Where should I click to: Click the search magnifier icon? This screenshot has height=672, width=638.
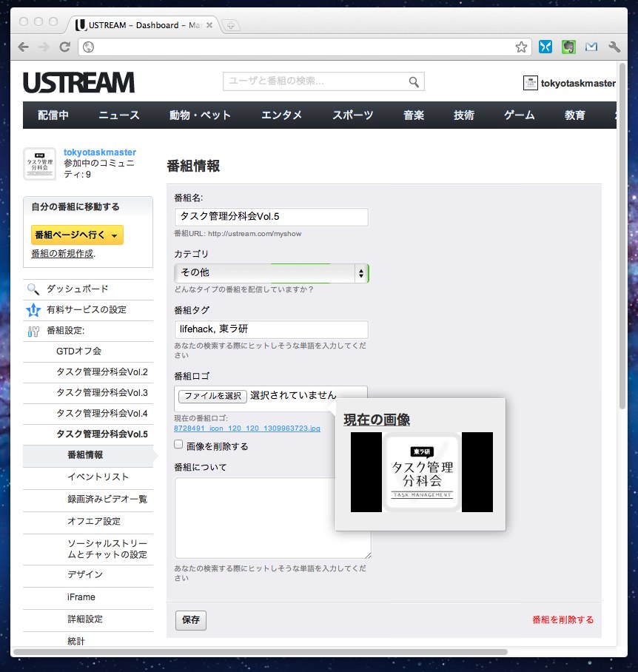[x=414, y=81]
